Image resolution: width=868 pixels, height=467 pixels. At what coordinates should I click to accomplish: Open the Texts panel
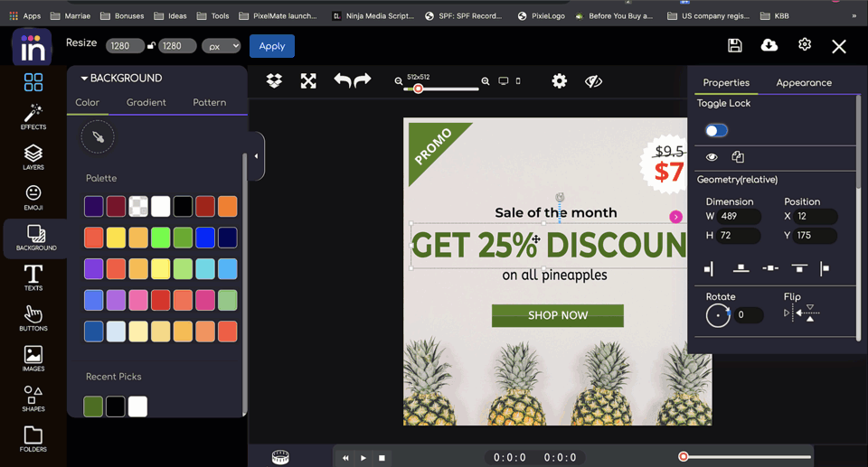pos(33,278)
